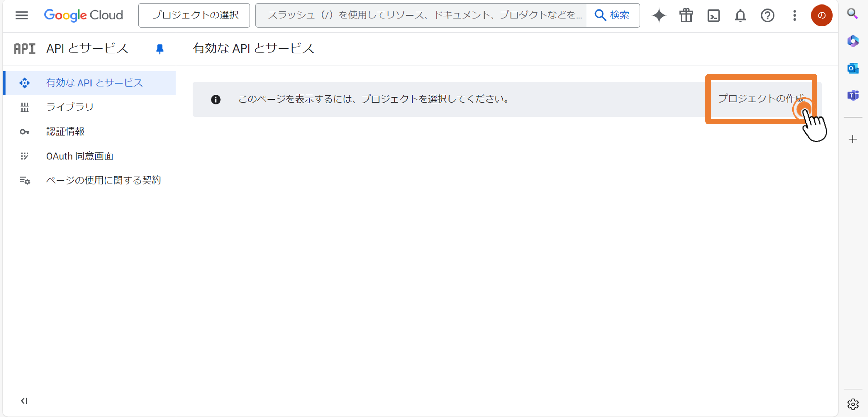Open the account avatar menu

821,15
